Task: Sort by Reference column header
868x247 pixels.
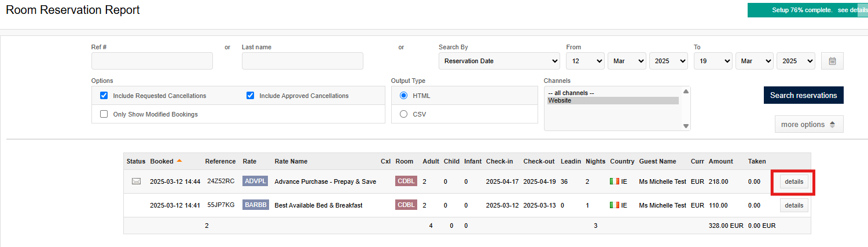Action: tap(220, 161)
